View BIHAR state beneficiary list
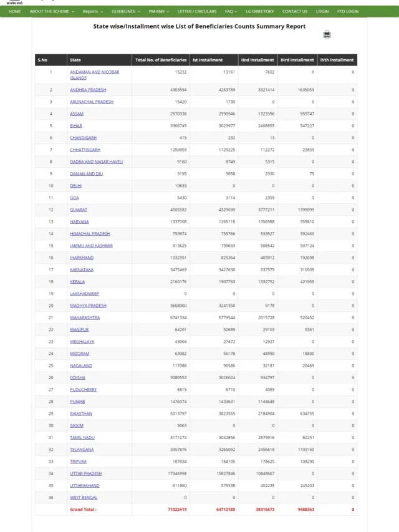 click(75, 125)
